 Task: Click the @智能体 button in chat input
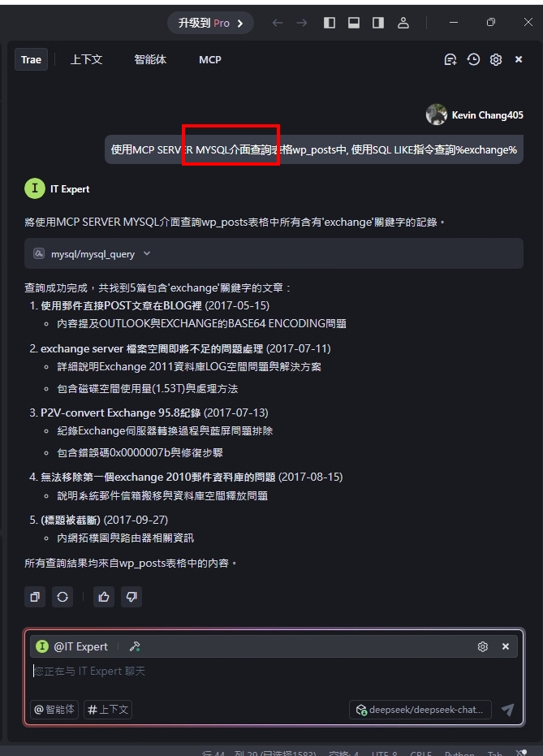(x=54, y=709)
